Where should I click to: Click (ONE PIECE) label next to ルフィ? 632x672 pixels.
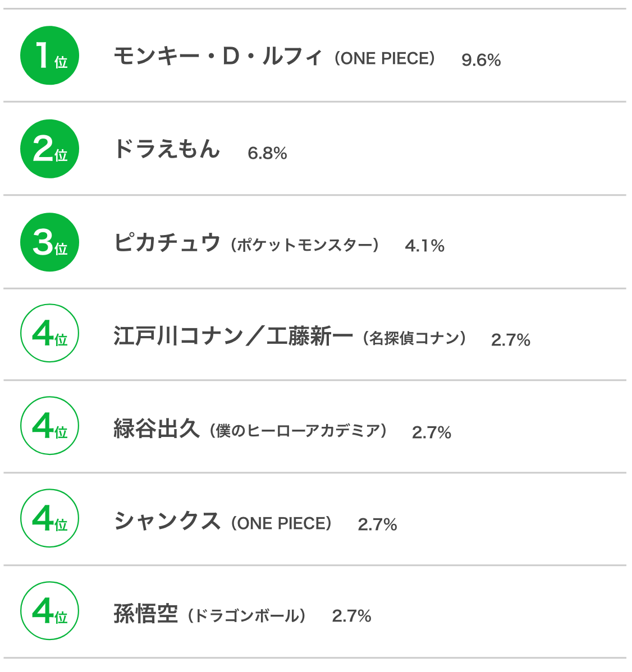click(x=384, y=58)
